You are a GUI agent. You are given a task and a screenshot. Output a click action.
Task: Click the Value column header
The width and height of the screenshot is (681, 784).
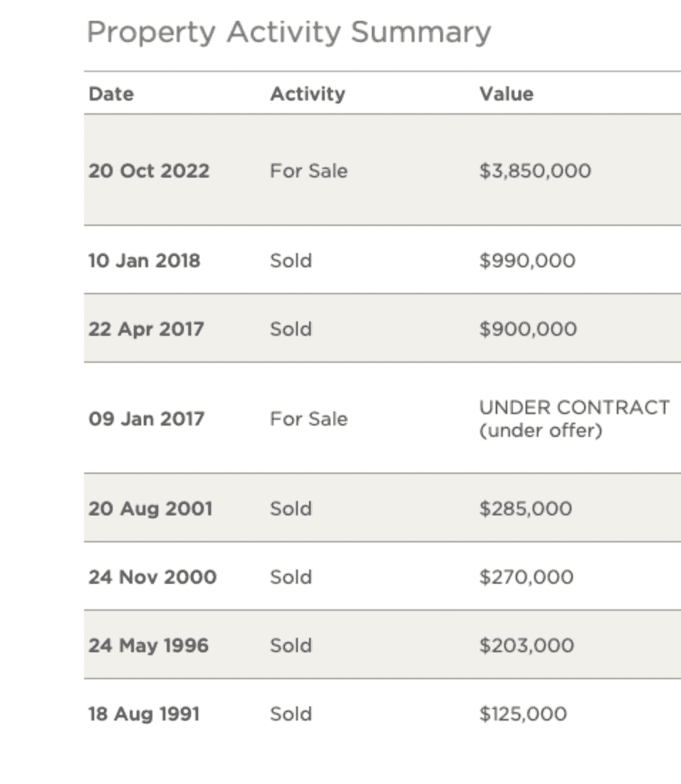pos(506,94)
